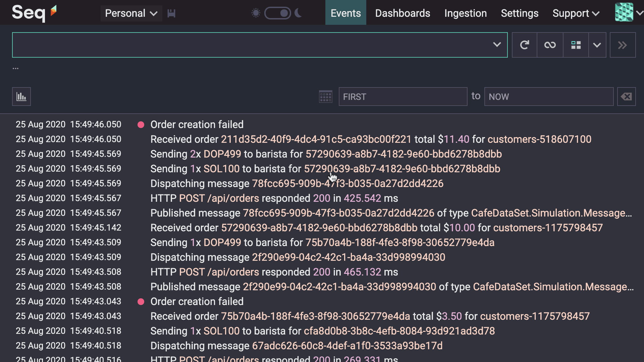Expand the signals sidebar double-chevron

pyautogui.click(x=623, y=45)
